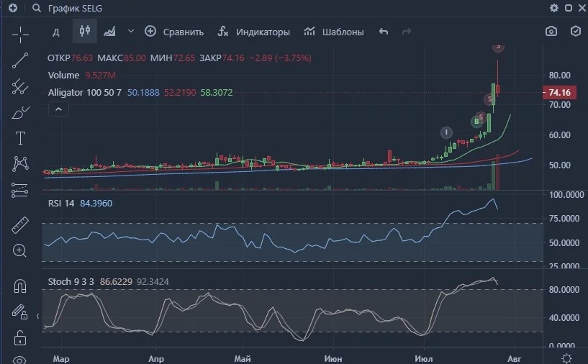The width and height of the screenshot is (588, 364).
Task: Select the XABCD pattern tool
Action: pyautogui.click(x=20, y=164)
